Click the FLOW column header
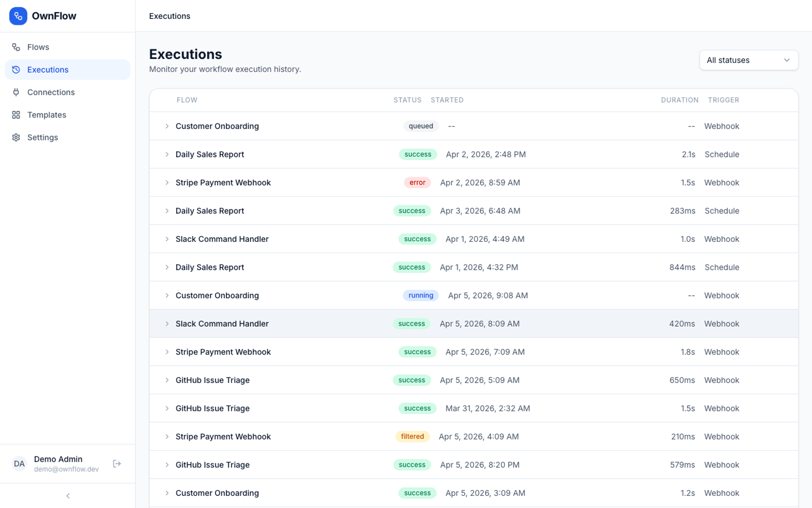 pyautogui.click(x=187, y=100)
